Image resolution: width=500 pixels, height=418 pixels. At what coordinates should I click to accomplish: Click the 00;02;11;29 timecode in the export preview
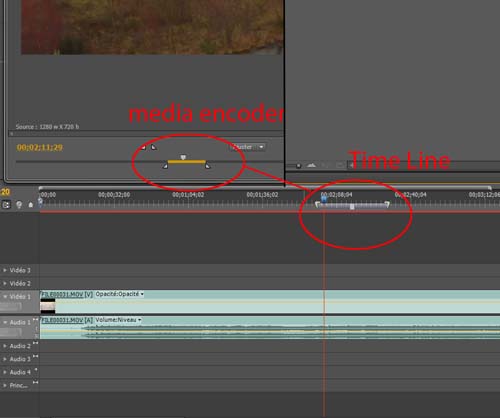point(40,147)
